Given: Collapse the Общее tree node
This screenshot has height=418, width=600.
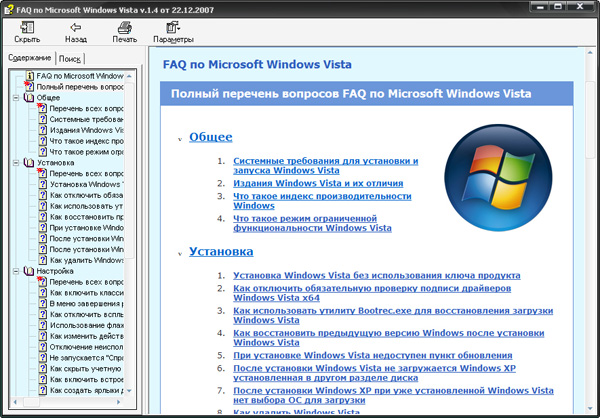Looking at the screenshot, I should pos(16,98).
